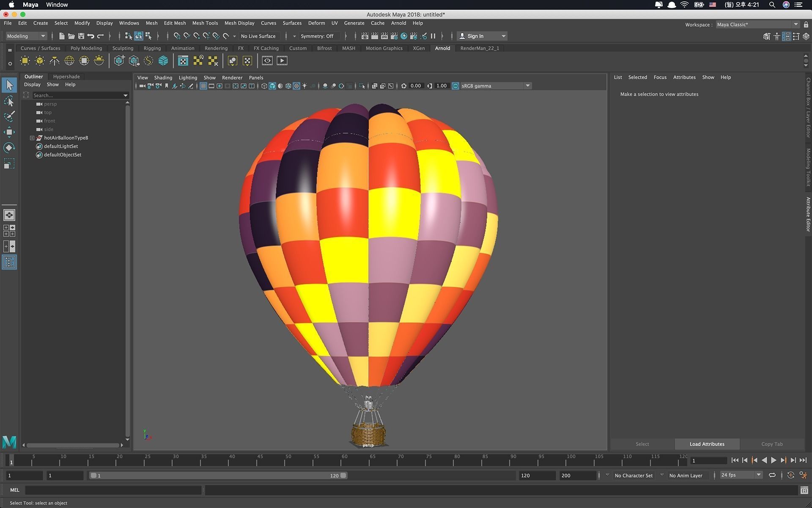Image resolution: width=812 pixels, height=508 pixels.
Task: Toggle select by object type
Action: (139, 36)
